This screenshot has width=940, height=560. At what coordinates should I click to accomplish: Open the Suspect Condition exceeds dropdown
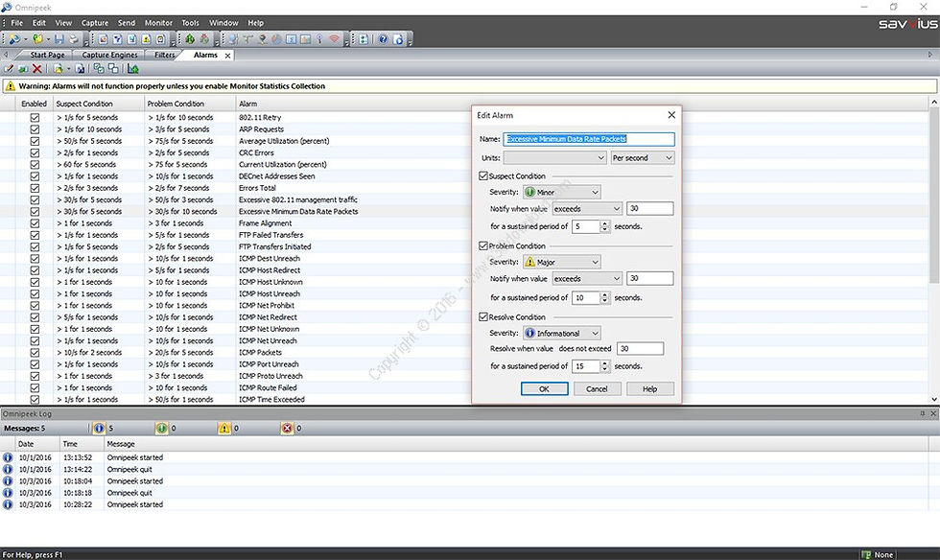tap(587, 209)
